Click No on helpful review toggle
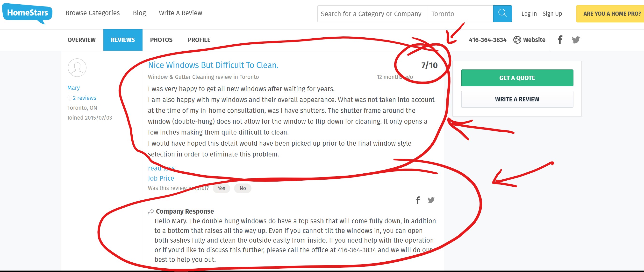644x272 pixels. pos(243,188)
